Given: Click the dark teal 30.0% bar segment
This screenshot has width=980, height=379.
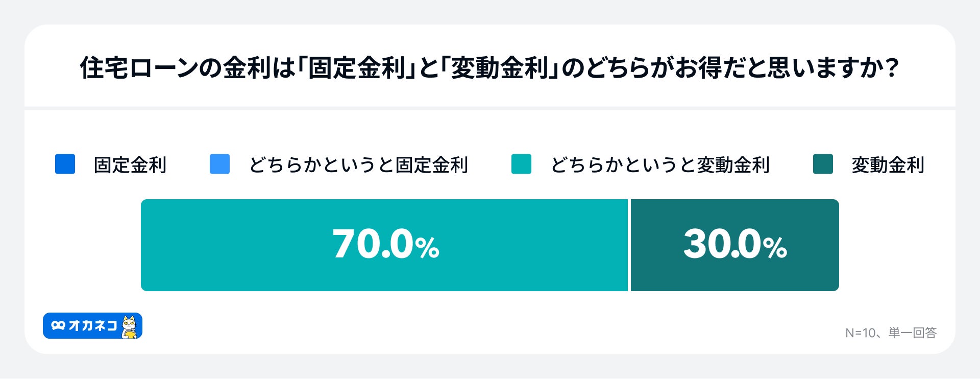Looking at the screenshot, I should point(734,245).
